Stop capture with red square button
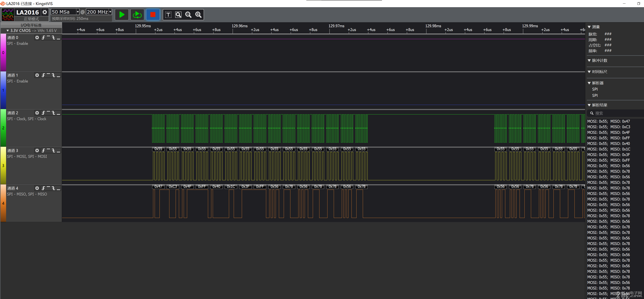 point(153,15)
